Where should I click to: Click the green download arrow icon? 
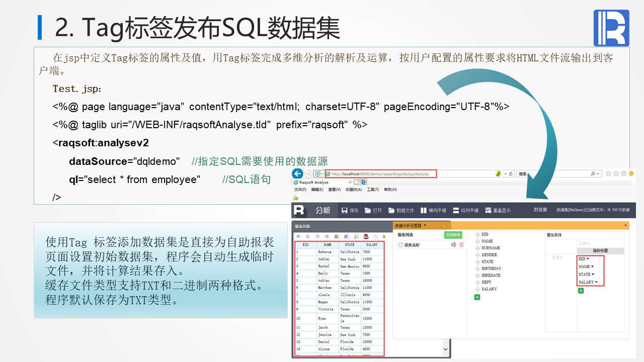pyautogui.click(x=384, y=236)
